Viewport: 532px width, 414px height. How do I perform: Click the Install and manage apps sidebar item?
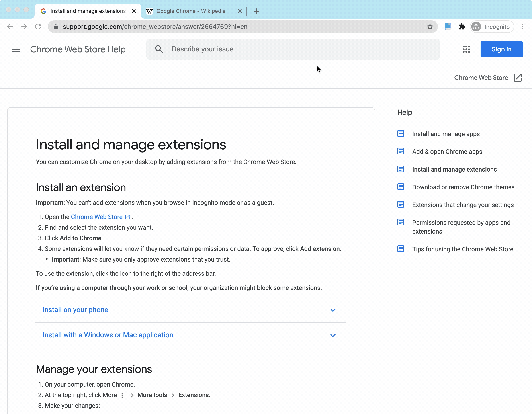446,134
